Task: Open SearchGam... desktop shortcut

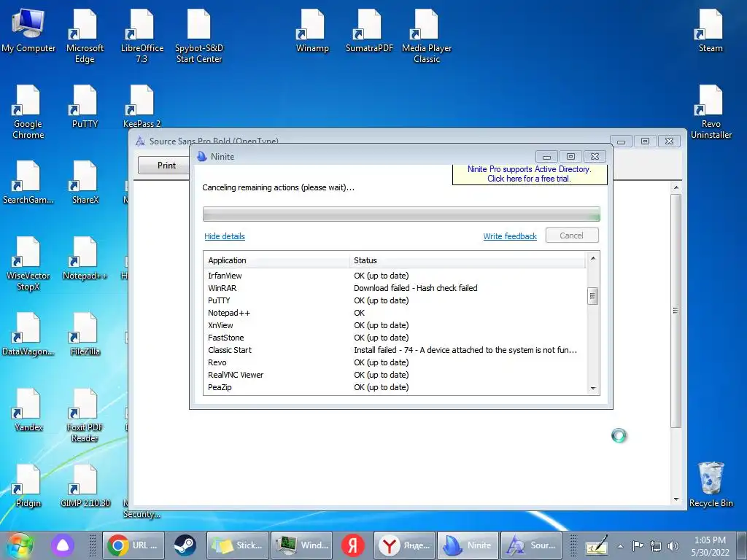Action: click(28, 183)
